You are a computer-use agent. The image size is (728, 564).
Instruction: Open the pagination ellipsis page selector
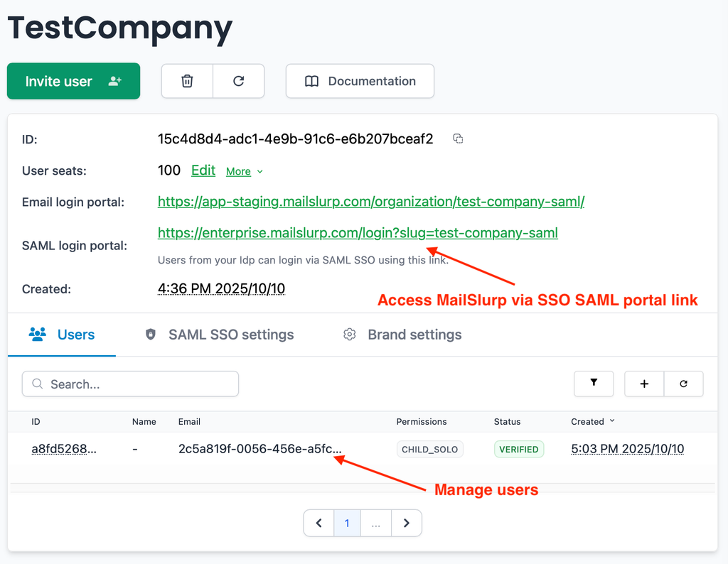pos(375,524)
